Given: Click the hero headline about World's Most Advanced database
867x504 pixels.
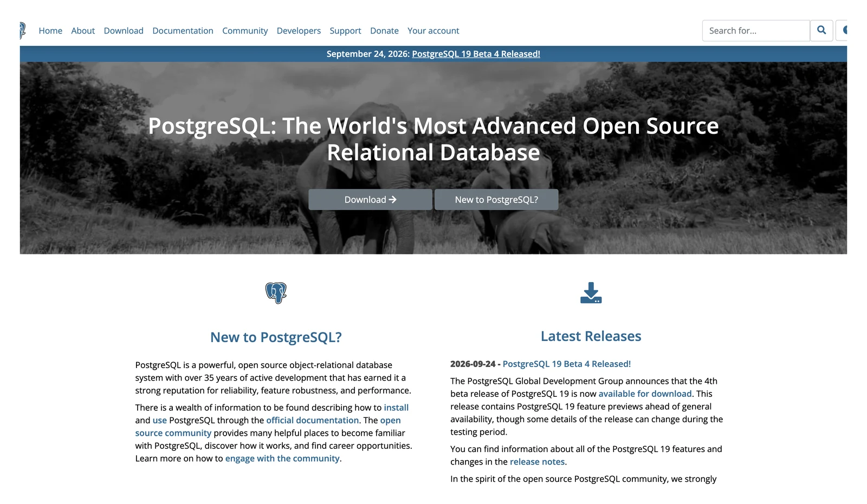Looking at the screenshot, I should [433, 139].
